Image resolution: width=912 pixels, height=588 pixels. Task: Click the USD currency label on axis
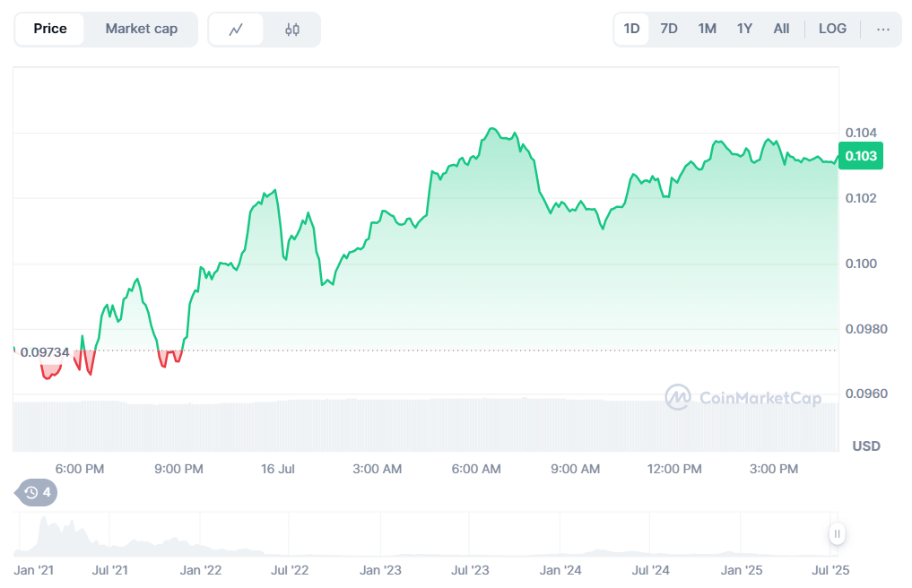pyautogui.click(x=865, y=446)
